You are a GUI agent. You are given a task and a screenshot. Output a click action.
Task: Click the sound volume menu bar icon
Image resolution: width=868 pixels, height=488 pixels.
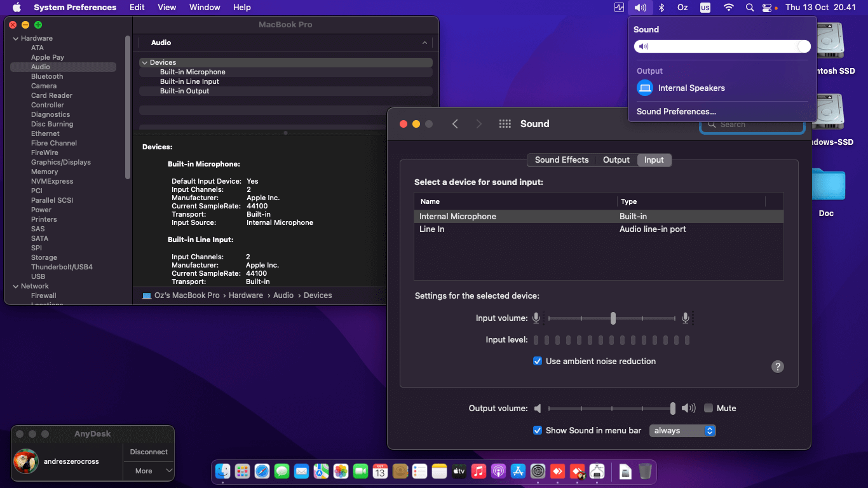[x=640, y=8]
